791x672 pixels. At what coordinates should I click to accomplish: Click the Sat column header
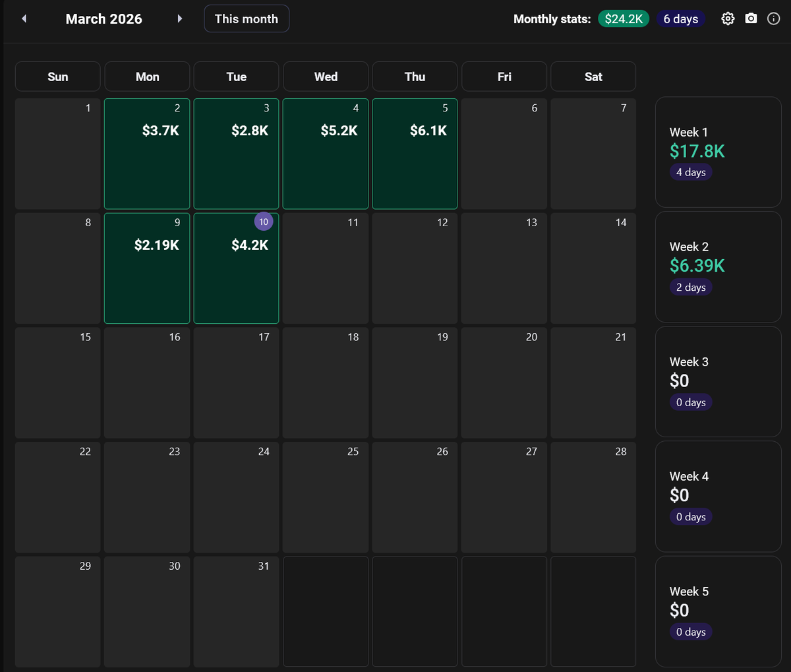tap(593, 76)
